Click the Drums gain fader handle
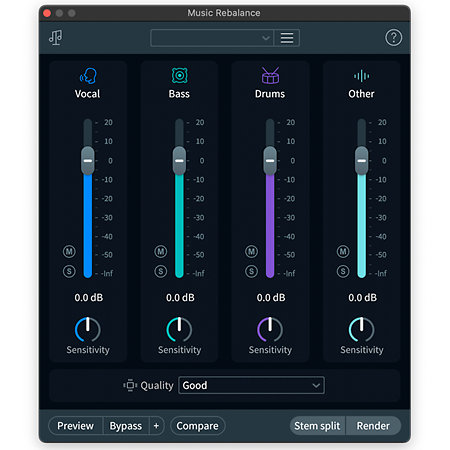The height and width of the screenshot is (450, 450). coord(270,161)
